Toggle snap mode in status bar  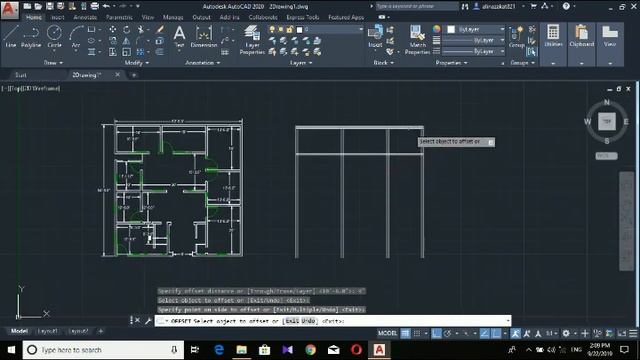[x=417, y=333]
